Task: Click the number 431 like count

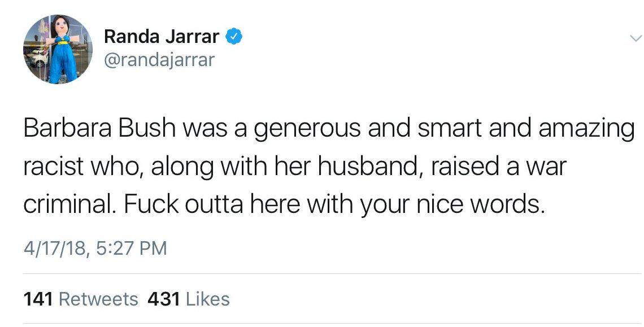Action: pos(163,299)
